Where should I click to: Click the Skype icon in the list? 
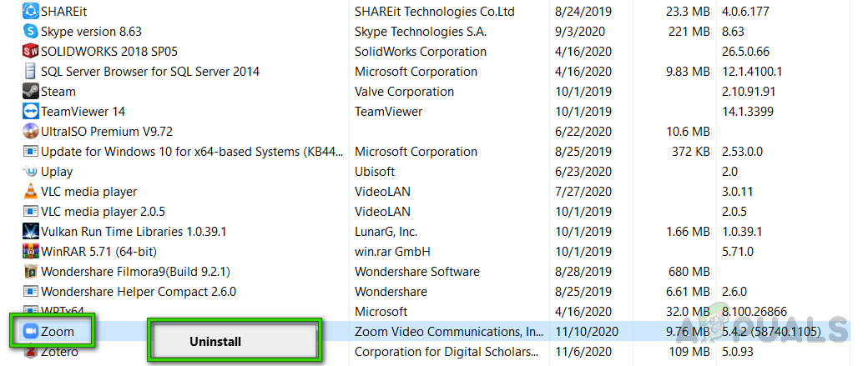click(30, 32)
